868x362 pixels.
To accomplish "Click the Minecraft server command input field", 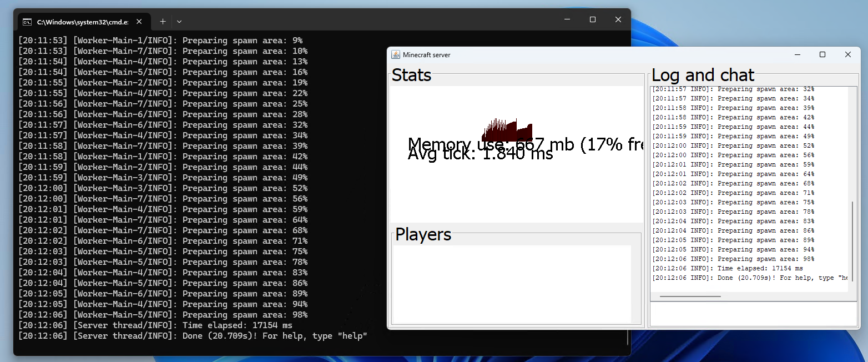I will pos(754,314).
